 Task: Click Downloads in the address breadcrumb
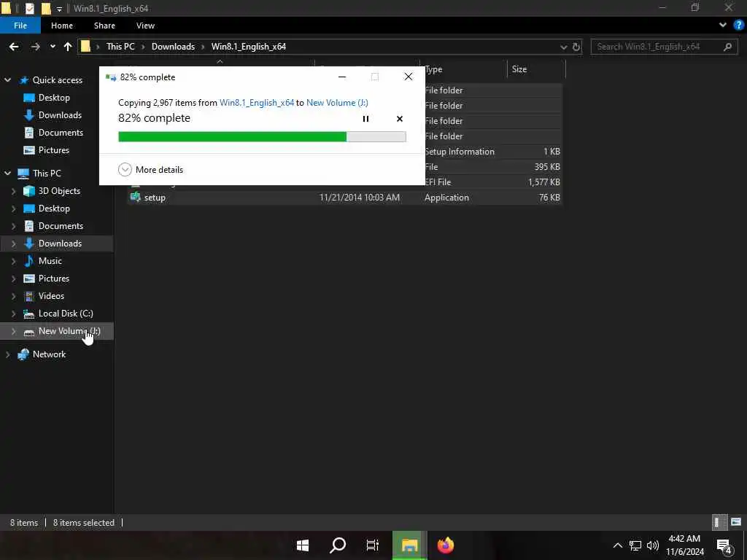point(173,47)
